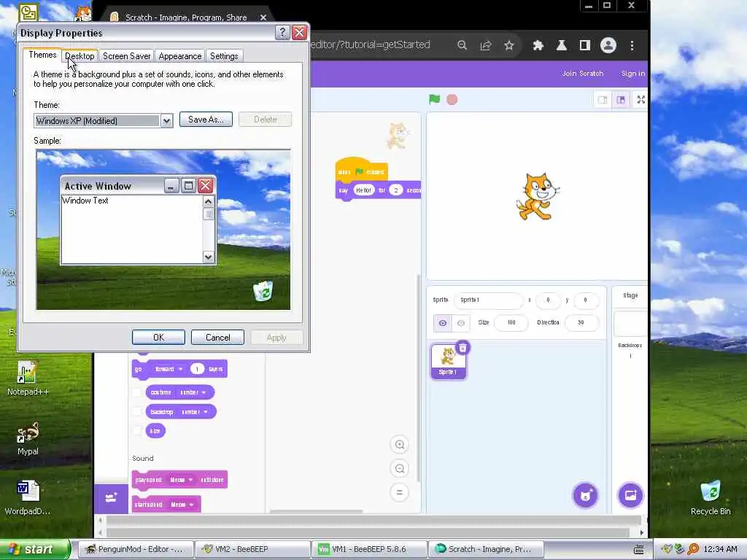Click the Choose a Backdrop button
The width and height of the screenshot is (747, 560).
[630, 495]
